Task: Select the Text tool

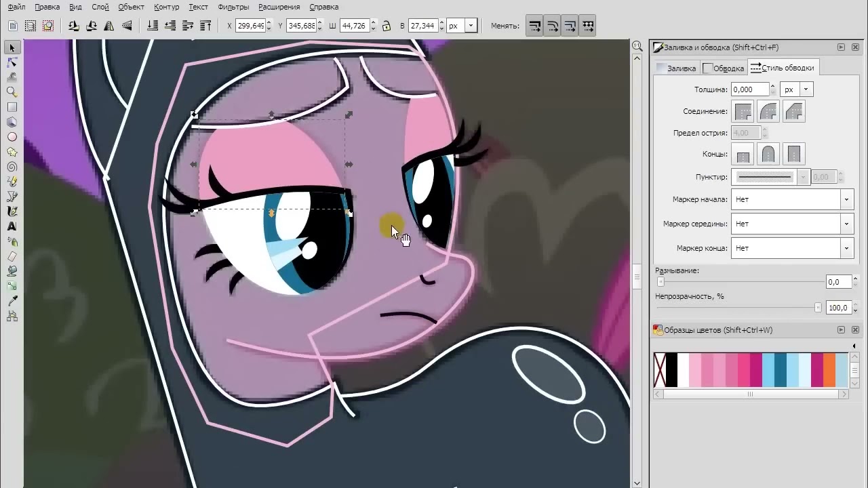Action: (x=12, y=226)
